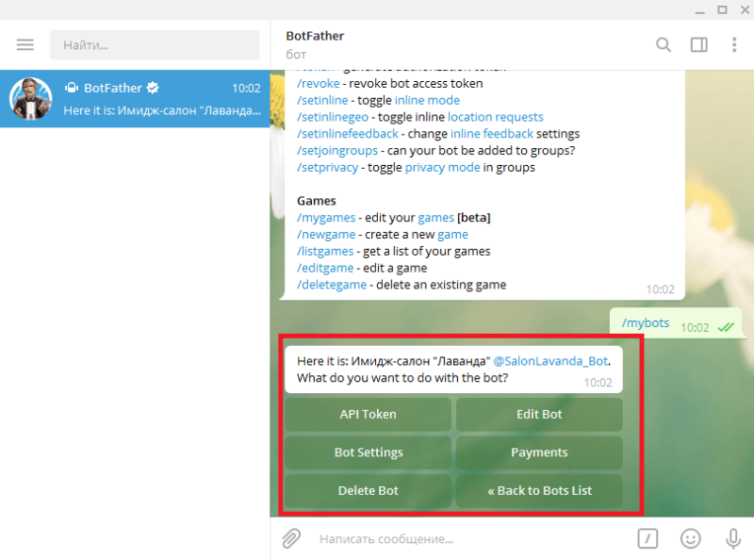Open the bot commands slash icon

pos(647,538)
